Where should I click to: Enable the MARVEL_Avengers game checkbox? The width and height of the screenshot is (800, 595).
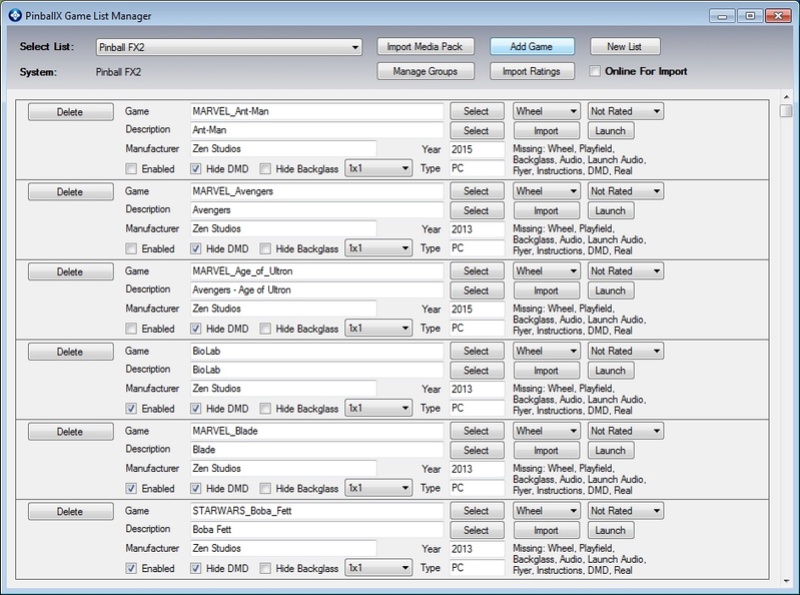pyautogui.click(x=131, y=249)
